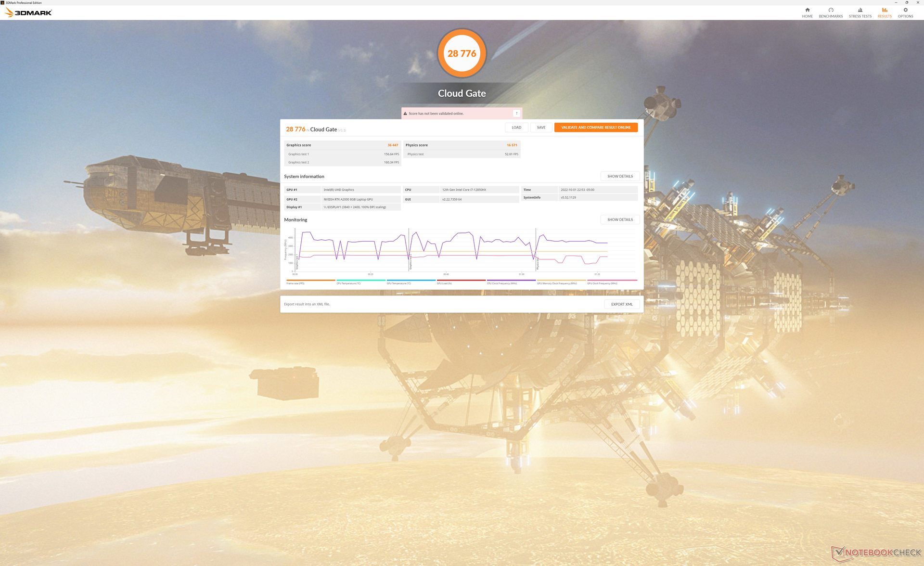This screenshot has width=924, height=566.
Task: Click the SAVE result button
Action: coord(541,128)
